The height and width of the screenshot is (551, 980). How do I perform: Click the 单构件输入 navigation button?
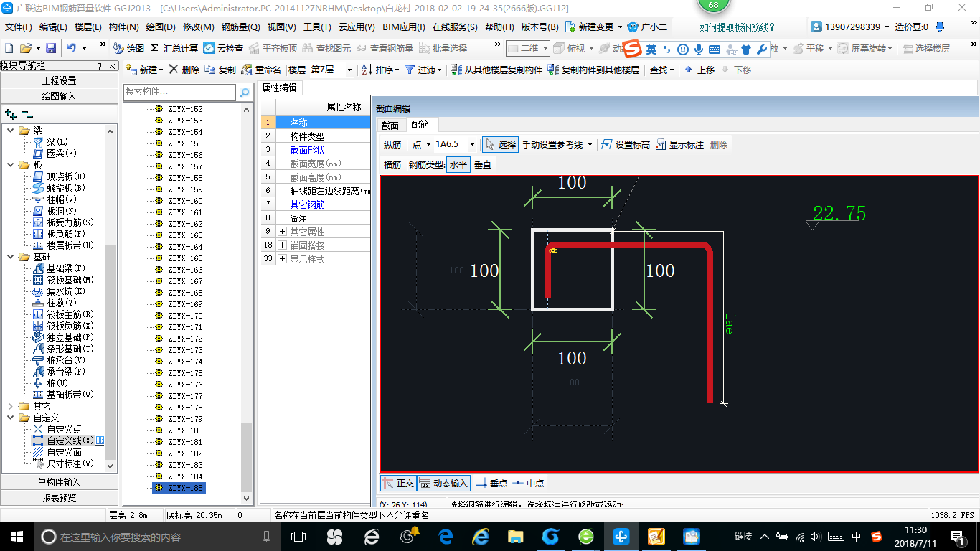pyautogui.click(x=59, y=482)
